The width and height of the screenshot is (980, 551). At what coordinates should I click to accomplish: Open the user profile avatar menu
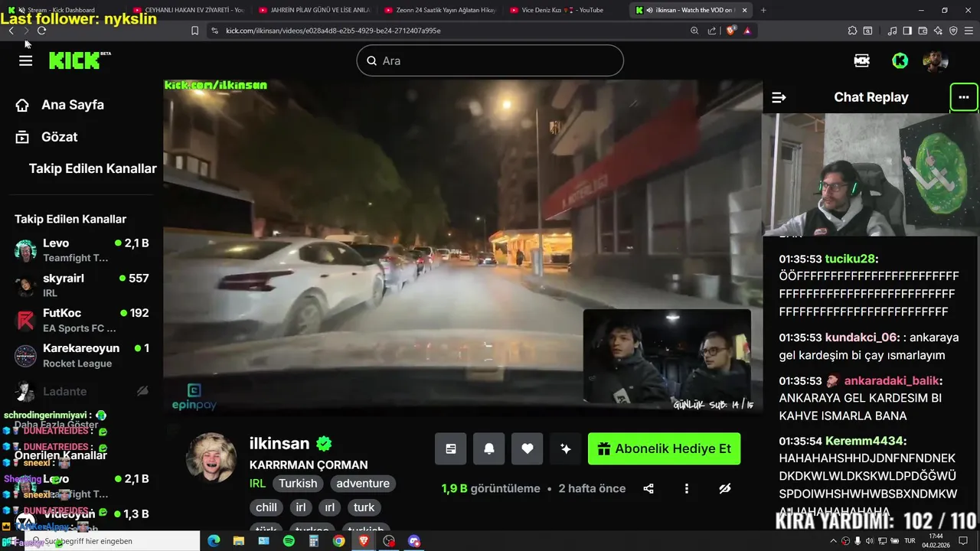pyautogui.click(x=936, y=60)
